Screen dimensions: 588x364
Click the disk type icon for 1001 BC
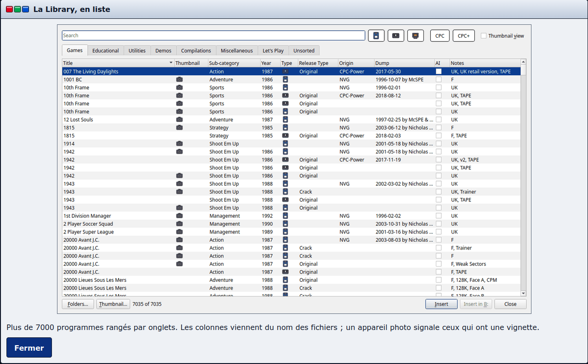285,80
